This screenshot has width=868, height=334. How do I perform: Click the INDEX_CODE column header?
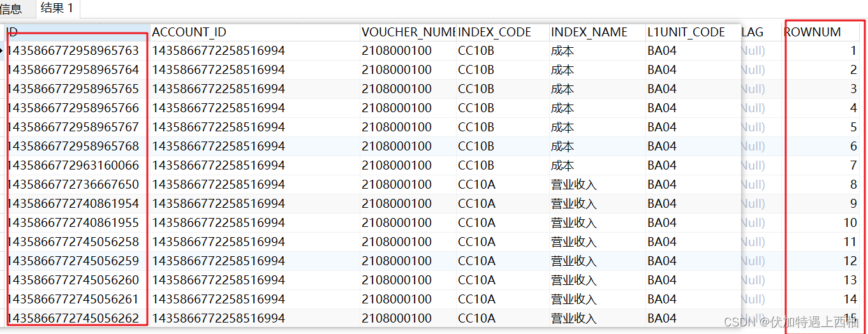point(503,32)
